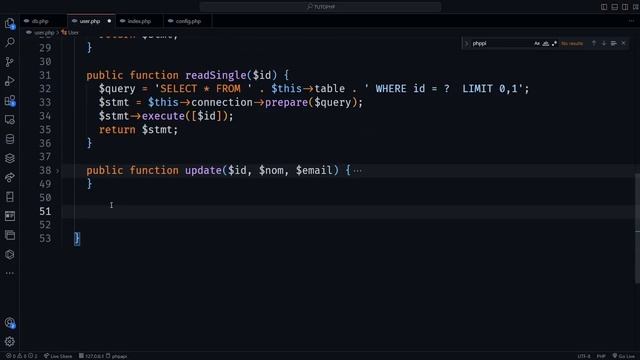The height and width of the screenshot is (360, 640).
Task: Open errors and warnings in status bar
Action: coord(21,356)
